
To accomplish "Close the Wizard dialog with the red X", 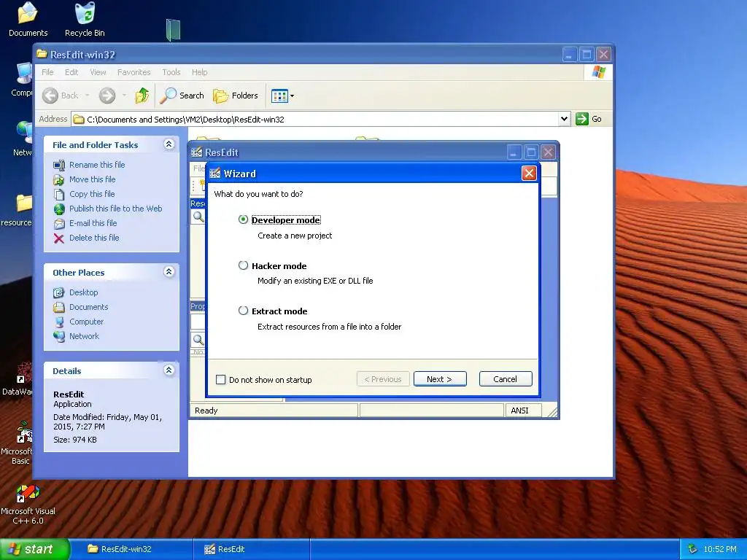I will coord(529,173).
